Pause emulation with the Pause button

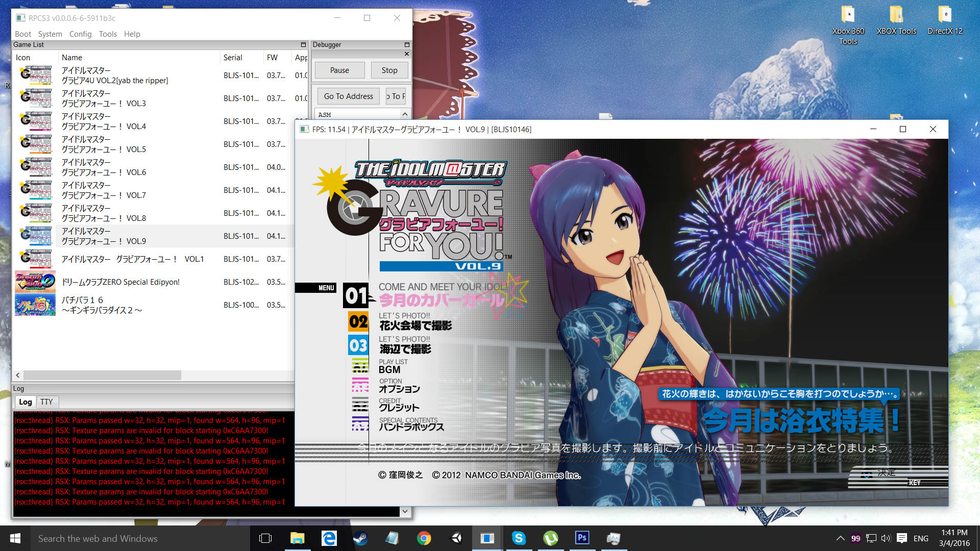pos(339,70)
